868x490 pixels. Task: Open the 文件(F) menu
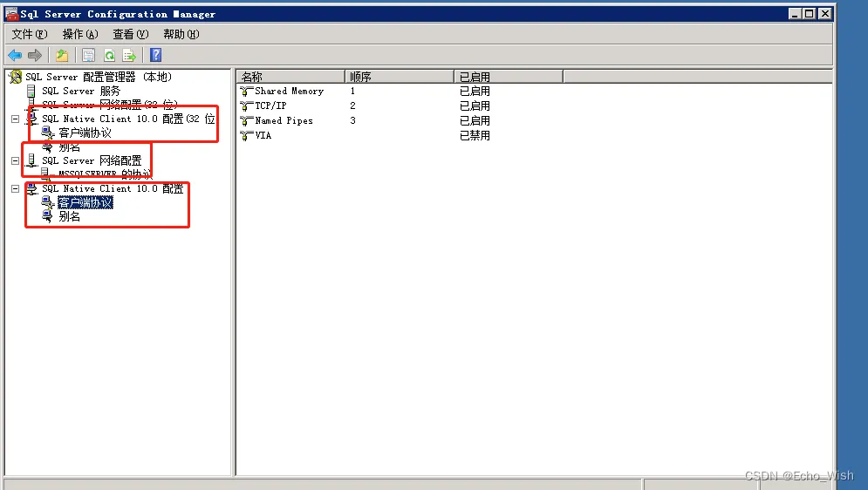(30, 34)
